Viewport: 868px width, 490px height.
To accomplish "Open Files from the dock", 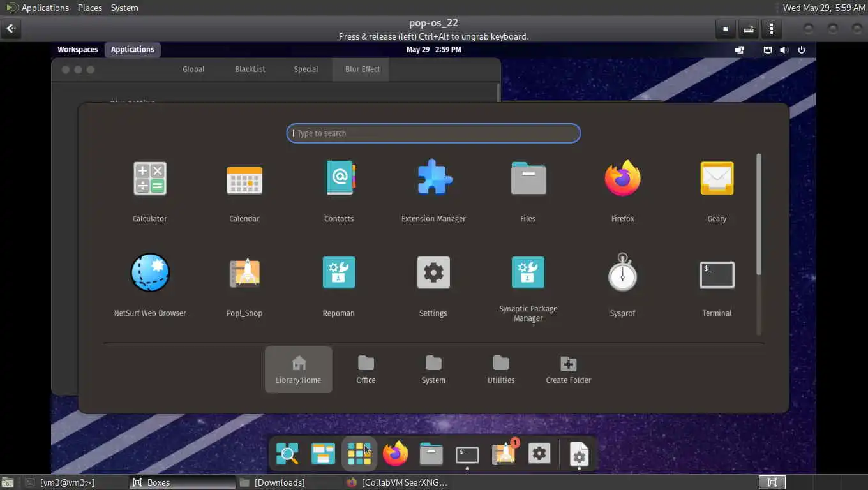I will [431, 454].
